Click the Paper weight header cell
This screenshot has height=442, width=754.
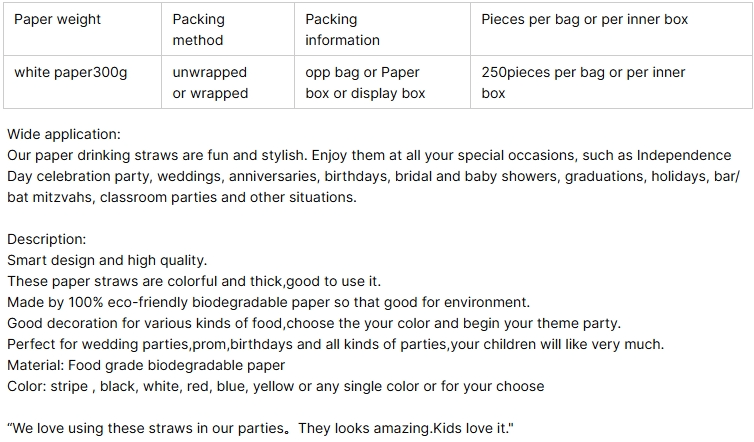tap(82, 29)
